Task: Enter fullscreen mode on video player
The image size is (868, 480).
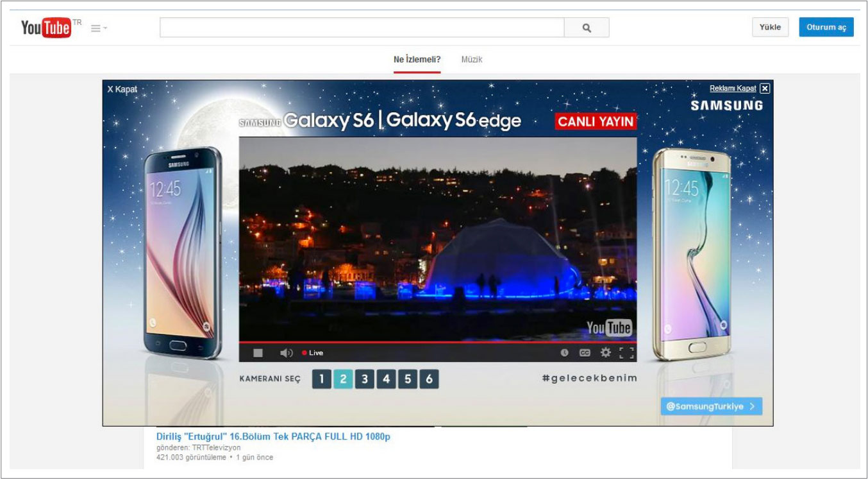Action: (626, 352)
